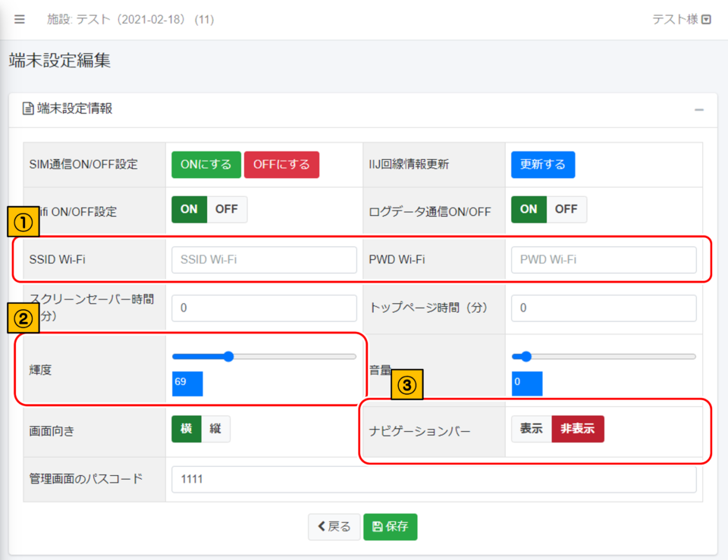Turn Wifi setting to ON
This screenshot has height=560, width=728.
click(x=189, y=209)
